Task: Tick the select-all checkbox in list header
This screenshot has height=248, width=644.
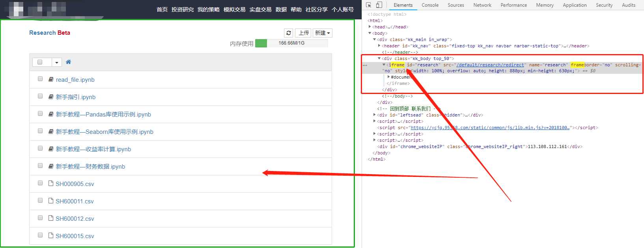Action: [40, 62]
